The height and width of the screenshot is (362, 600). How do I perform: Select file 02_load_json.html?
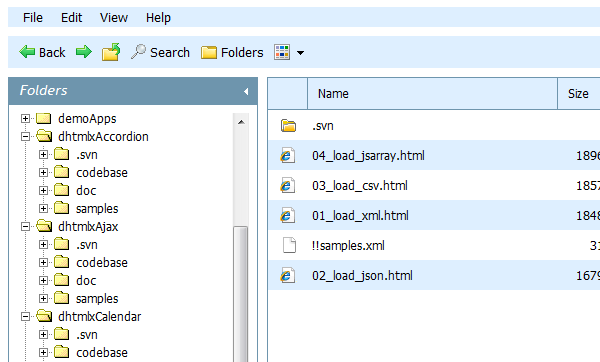[434, 275]
